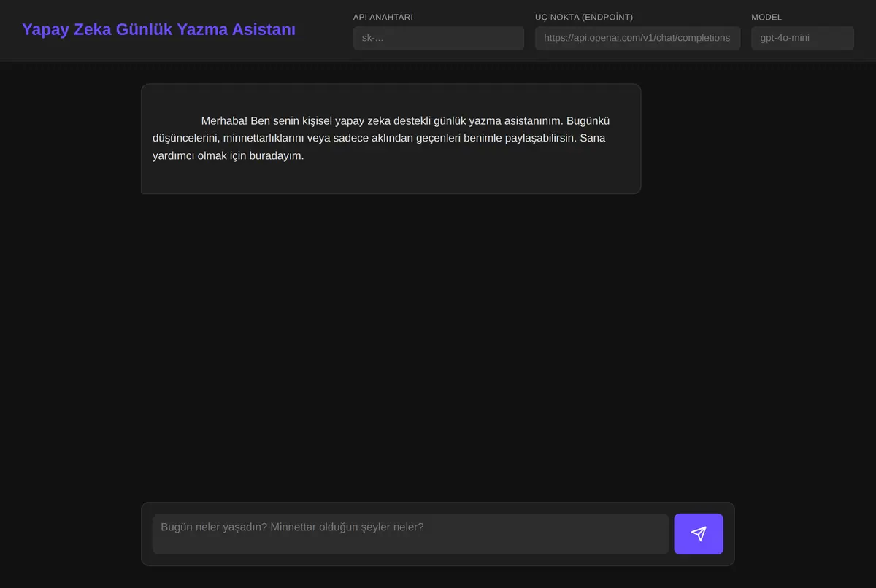The width and height of the screenshot is (876, 588).
Task: Click the paper plane send icon
Action: tap(699, 534)
